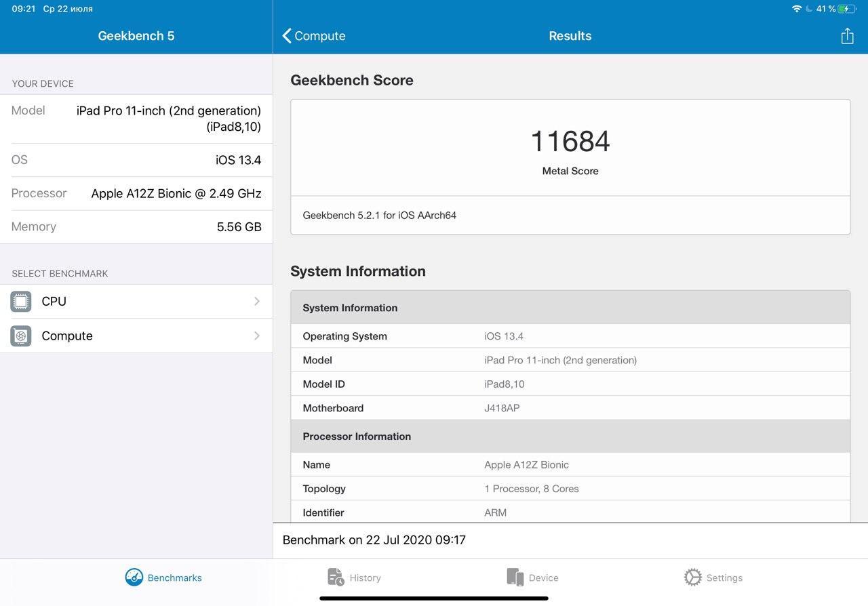Click the 41 % battery percentage

click(x=826, y=9)
